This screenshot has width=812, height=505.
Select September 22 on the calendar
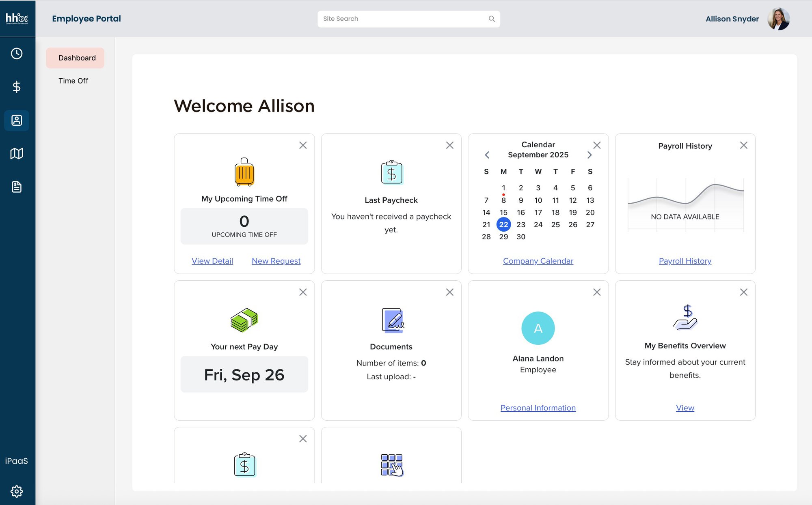pyautogui.click(x=503, y=224)
